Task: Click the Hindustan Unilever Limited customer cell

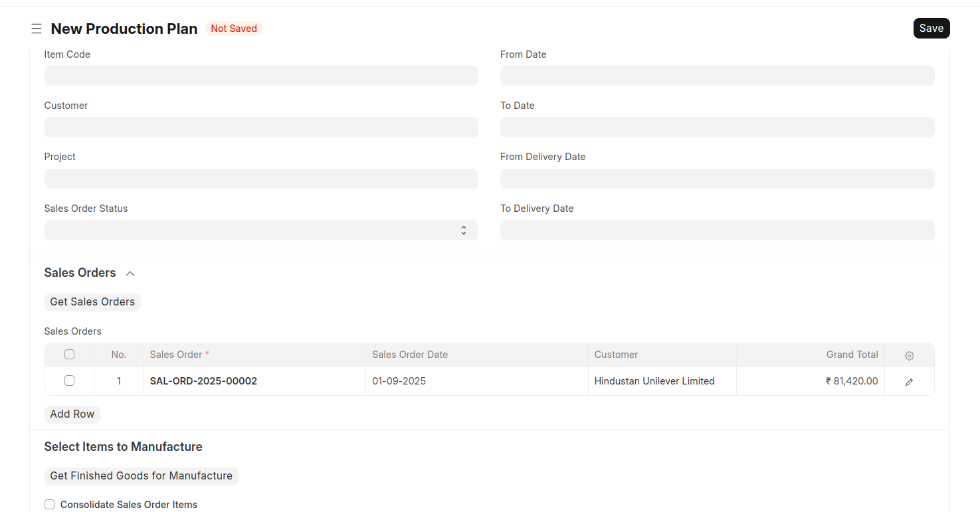Action: pyautogui.click(x=654, y=381)
